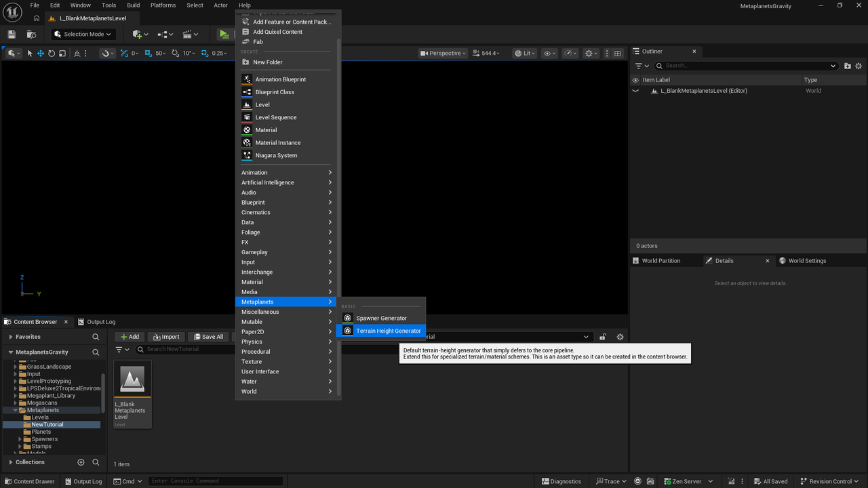This screenshot has width=868, height=488.
Task: Click the coordinate system gizmo icon
Action: [79, 54]
